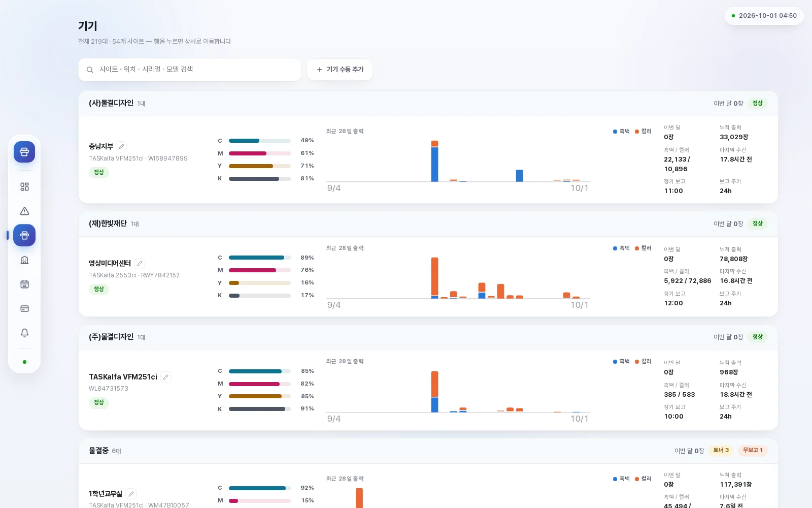Open the calendar icon in sidebar
This screenshot has width=812, height=508.
click(x=24, y=284)
